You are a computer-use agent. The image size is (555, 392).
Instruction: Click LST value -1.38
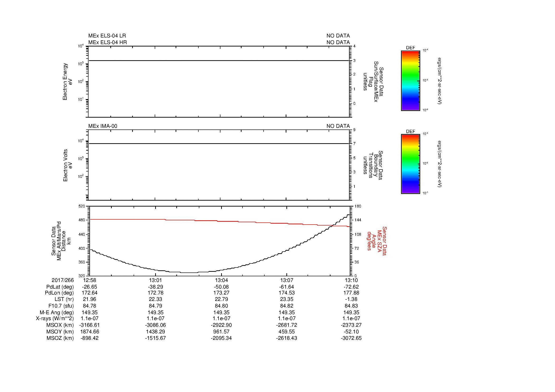tap(351, 300)
